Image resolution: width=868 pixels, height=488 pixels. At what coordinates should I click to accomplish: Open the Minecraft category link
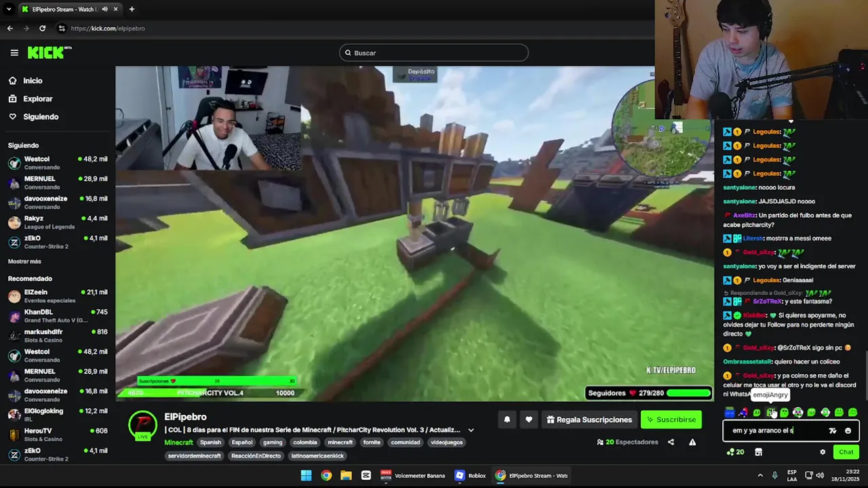pos(178,443)
